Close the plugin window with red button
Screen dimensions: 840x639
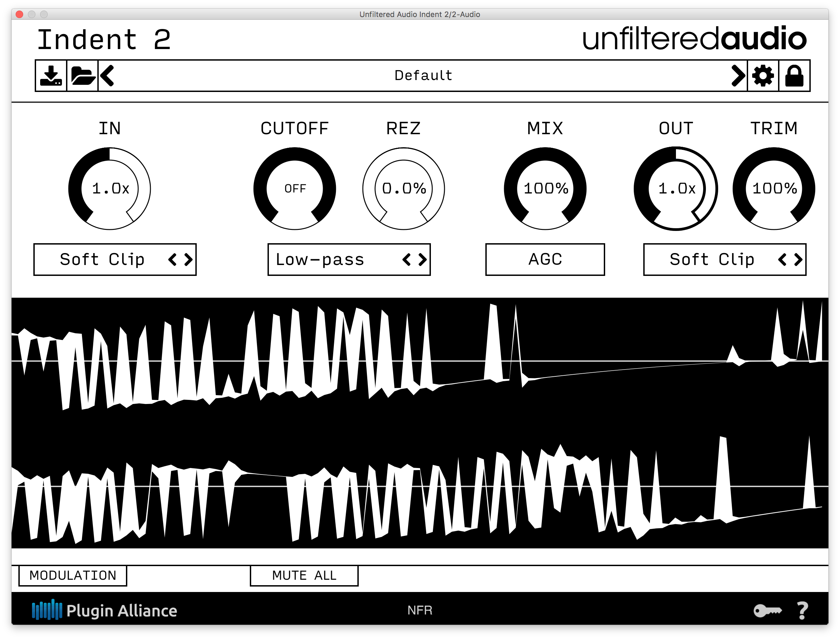point(20,14)
